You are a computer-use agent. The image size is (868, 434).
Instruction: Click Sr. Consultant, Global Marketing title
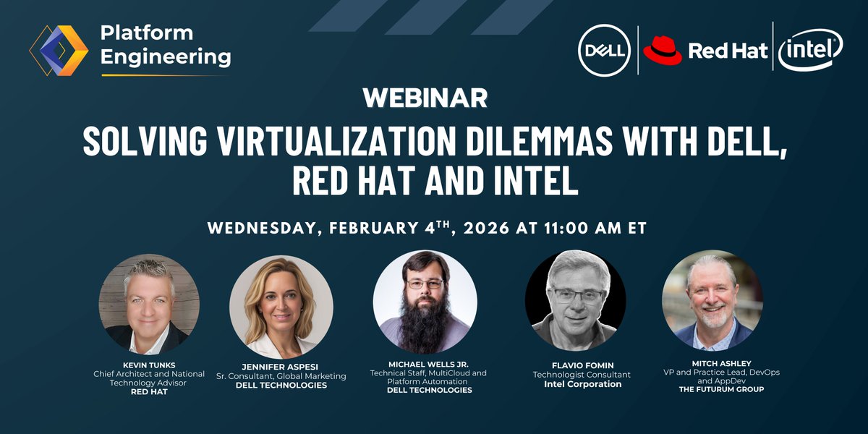point(281,375)
